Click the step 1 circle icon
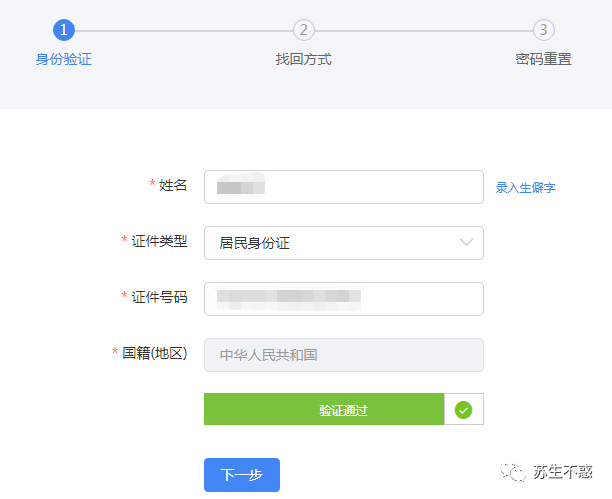This screenshot has height=499, width=612. 64,30
